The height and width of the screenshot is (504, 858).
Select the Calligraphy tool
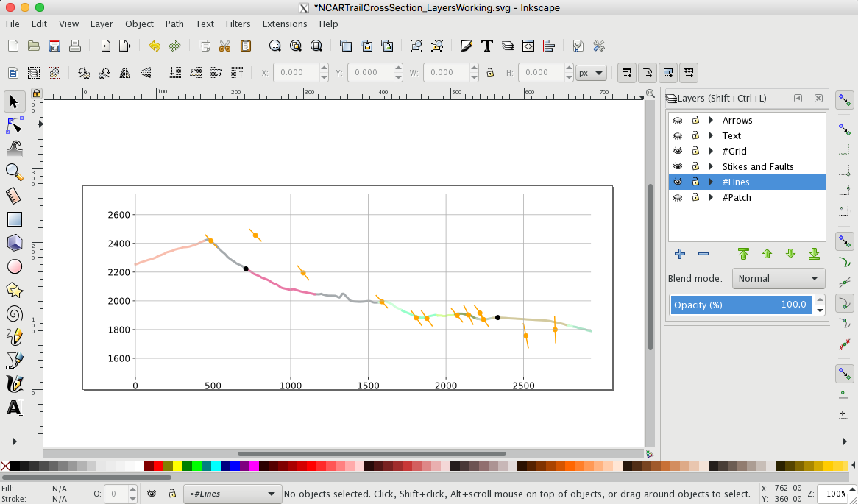(x=14, y=384)
